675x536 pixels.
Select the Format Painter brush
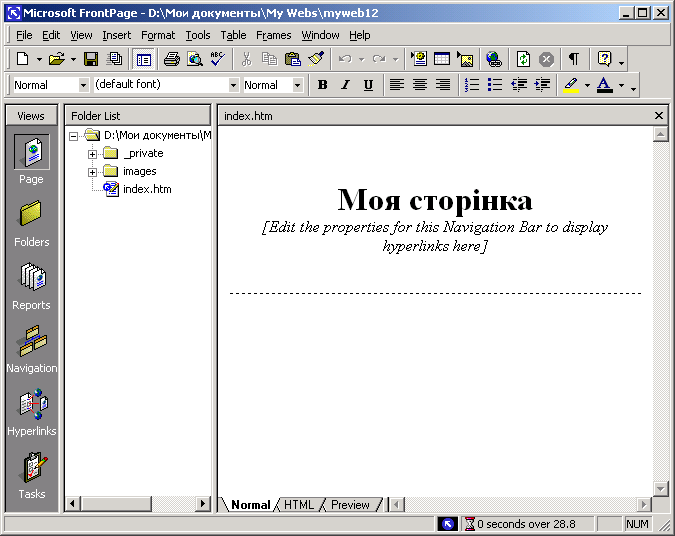coord(316,59)
